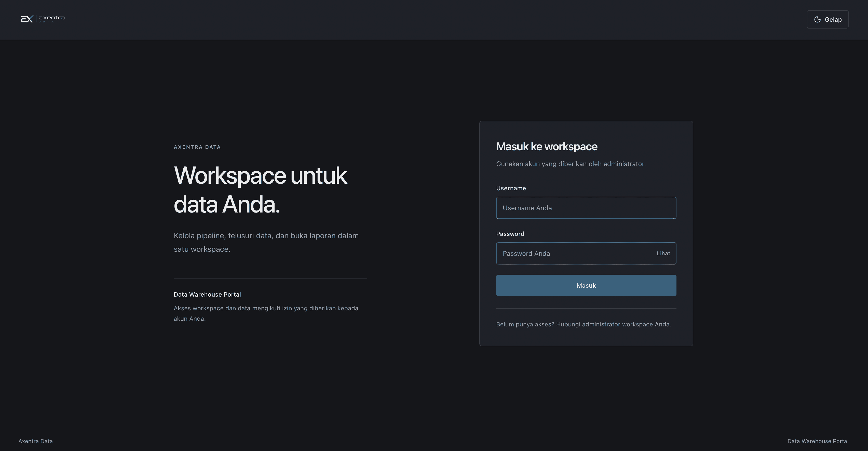The height and width of the screenshot is (451, 868).
Task: Click the 'Data Warehouse Portal' footer text
Action: (x=818, y=441)
